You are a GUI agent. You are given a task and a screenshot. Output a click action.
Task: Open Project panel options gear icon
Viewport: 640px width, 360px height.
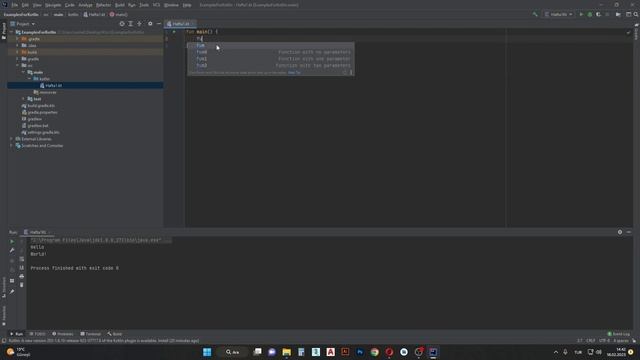coord(150,24)
